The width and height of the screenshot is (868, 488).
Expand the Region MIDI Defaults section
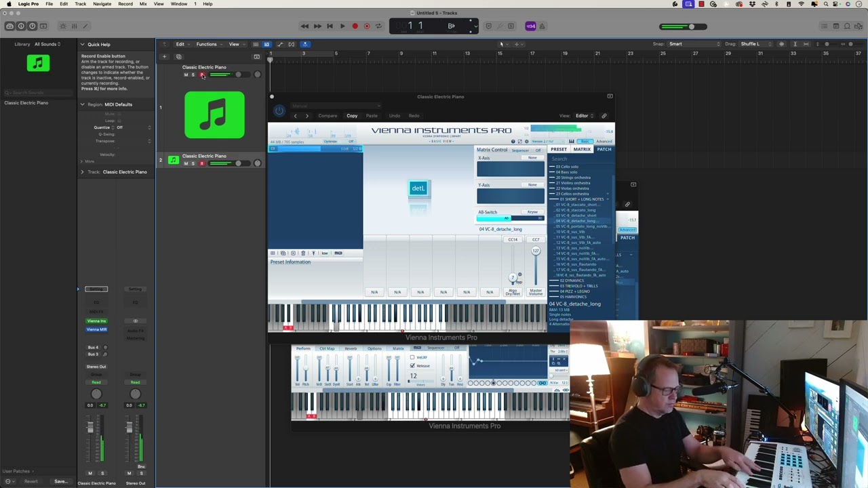point(82,104)
